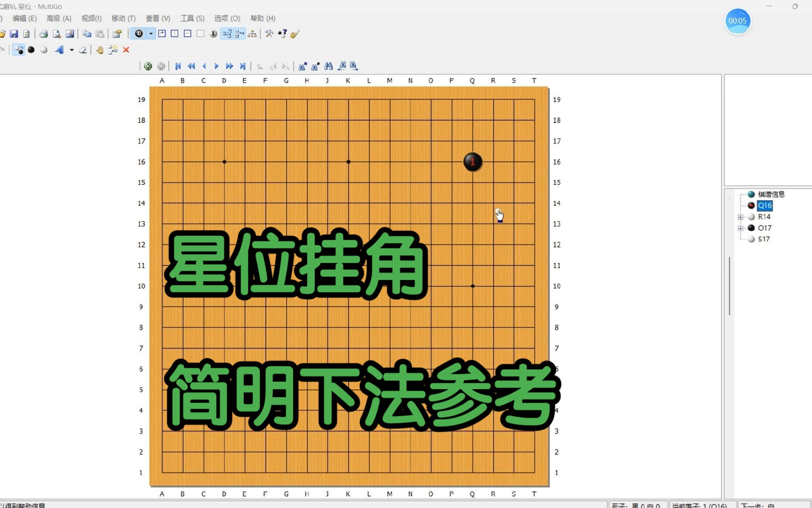812x508 pixels.
Task: Select the Q16 move in tree
Action: click(765, 206)
